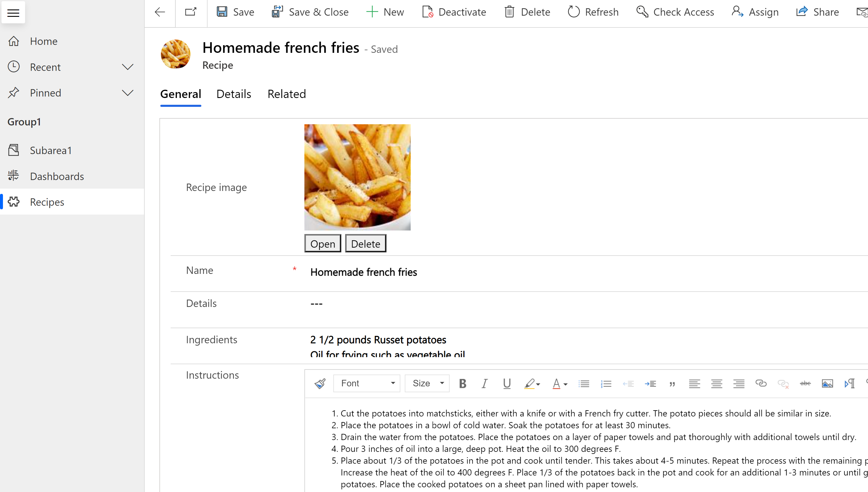Click the recipe image thumbnail
The image size is (868, 492).
pyautogui.click(x=358, y=177)
